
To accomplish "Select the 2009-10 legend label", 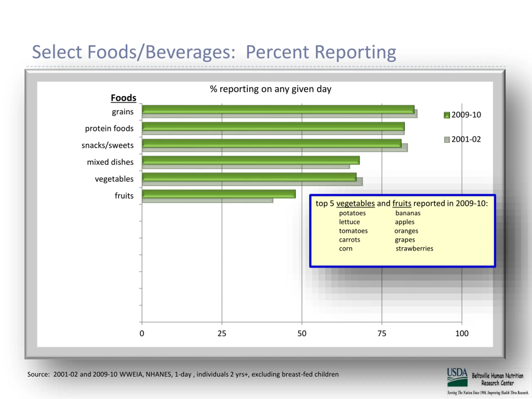I will (466, 115).
